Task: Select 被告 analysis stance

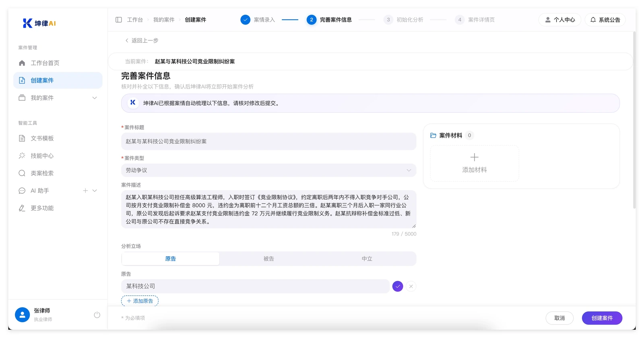Action: 269,259
